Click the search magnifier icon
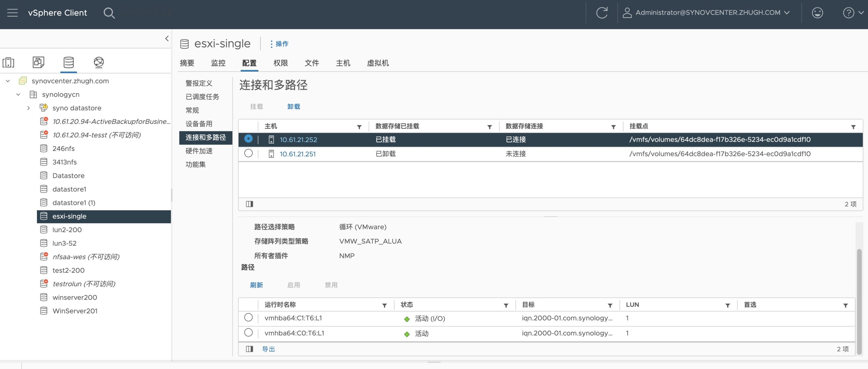Viewport: 868px width, 369px height. (x=109, y=13)
